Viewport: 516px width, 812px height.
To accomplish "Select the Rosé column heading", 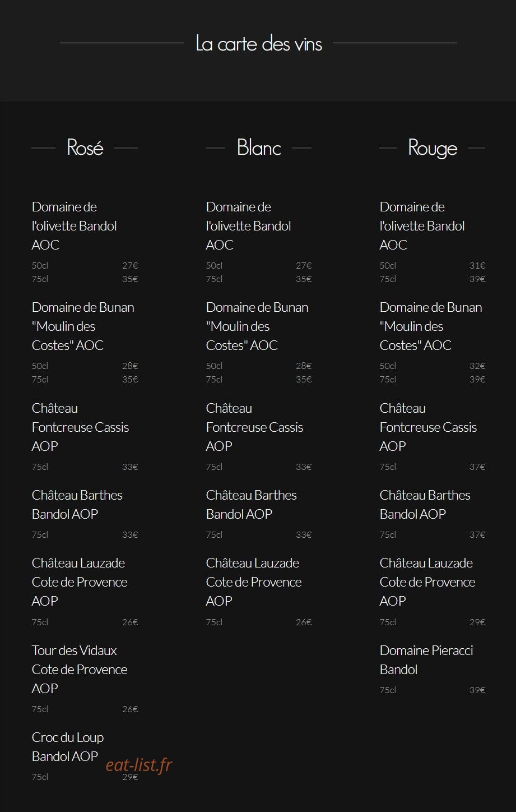I will click(85, 147).
